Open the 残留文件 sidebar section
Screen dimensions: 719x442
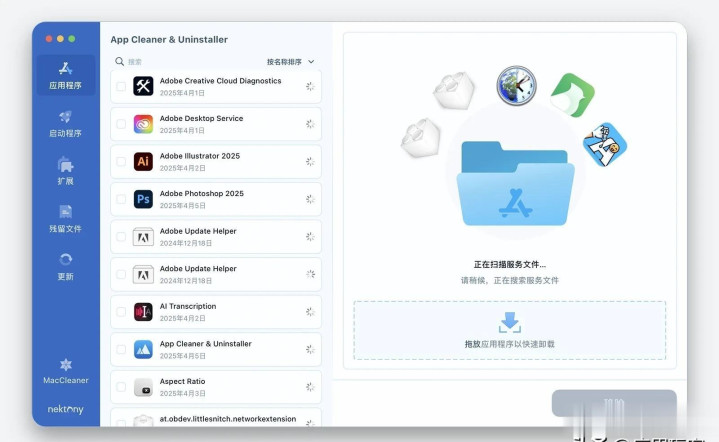pyautogui.click(x=66, y=219)
